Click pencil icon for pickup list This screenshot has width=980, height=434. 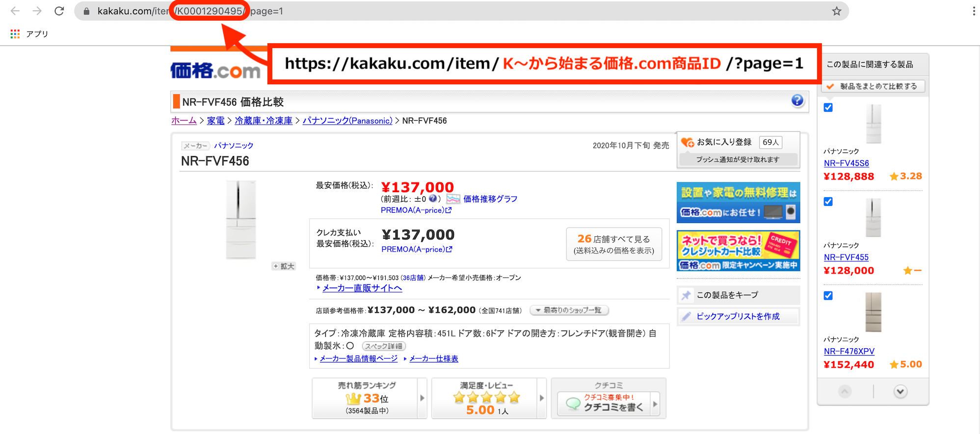(x=686, y=317)
